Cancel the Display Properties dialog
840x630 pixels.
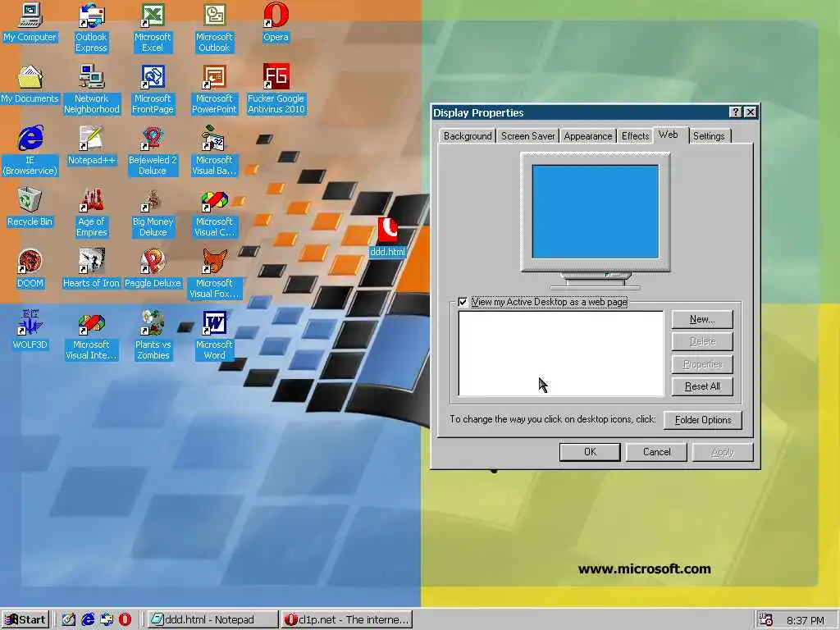pos(656,452)
